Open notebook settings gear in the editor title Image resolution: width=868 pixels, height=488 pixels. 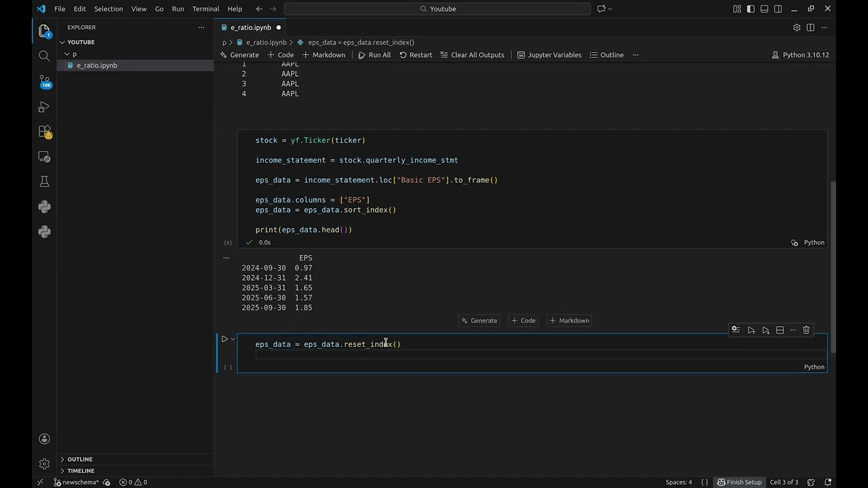click(x=797, y=27)
